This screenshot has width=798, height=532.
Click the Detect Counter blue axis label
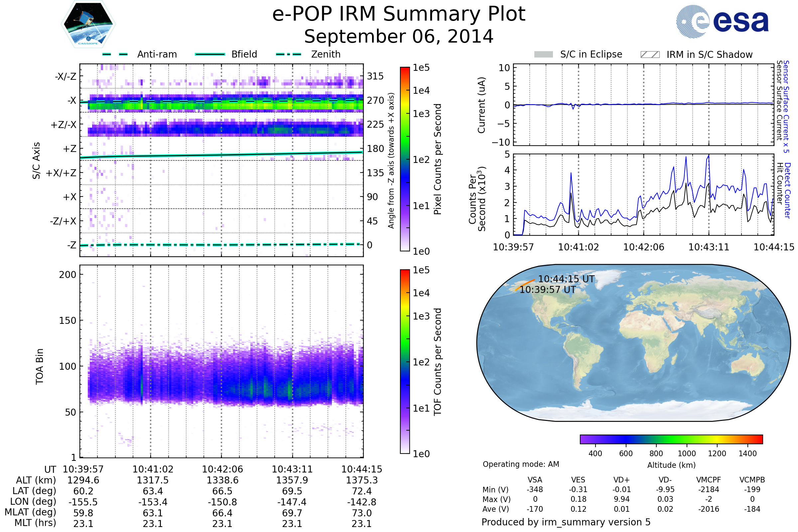point(788,191)
